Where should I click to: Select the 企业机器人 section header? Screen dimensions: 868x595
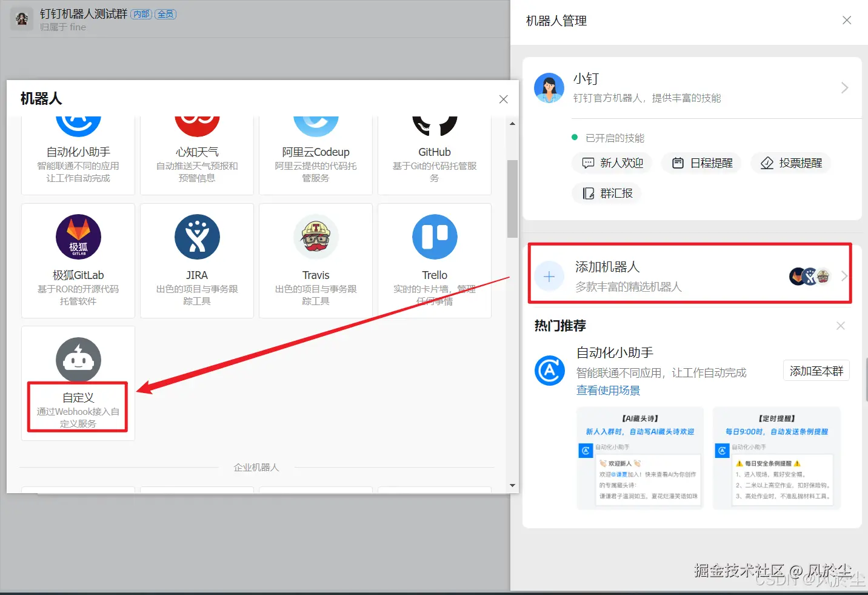click(256, 467)
